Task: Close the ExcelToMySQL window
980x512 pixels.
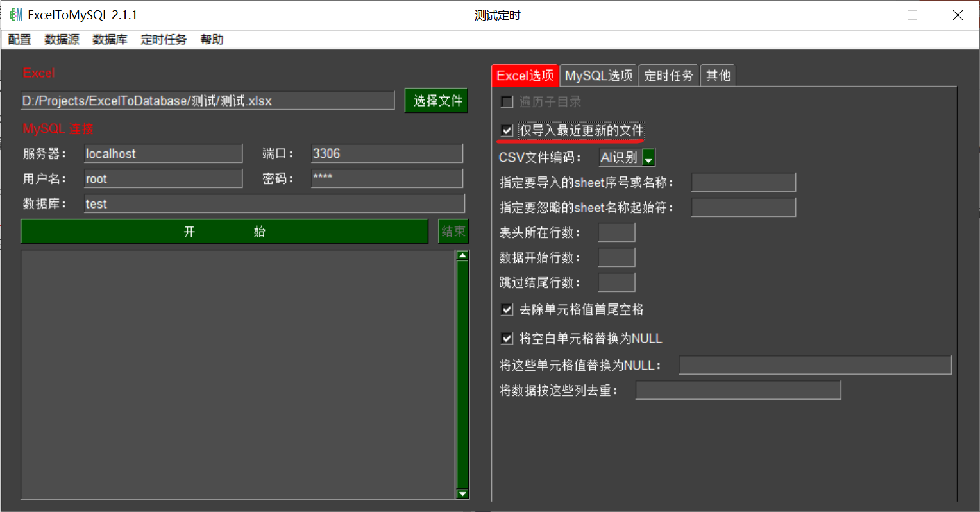Action: [958, 15]
